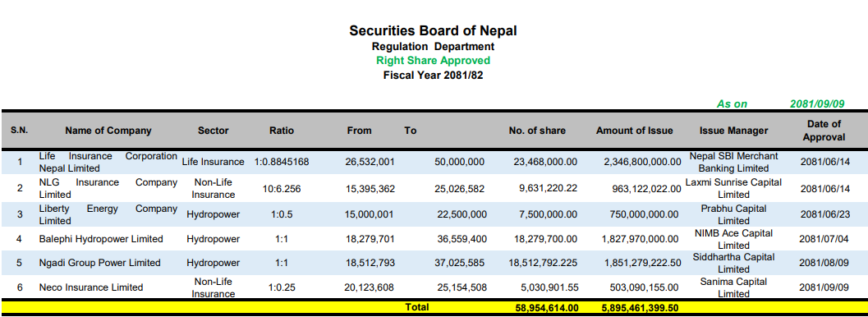This screenshot has width=868, height=317.
Task: Select Siddhartha Capital Limited issue manager cell
Action: (733, 264)
